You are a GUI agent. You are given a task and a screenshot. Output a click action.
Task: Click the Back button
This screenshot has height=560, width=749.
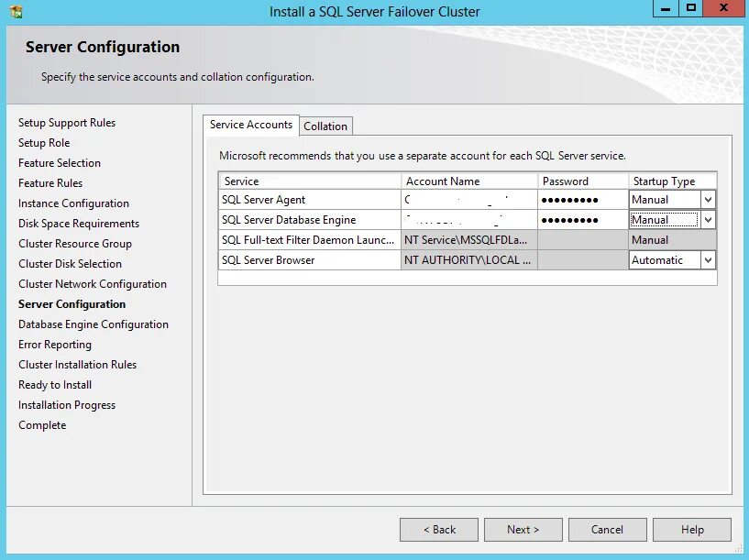coord(438,529)
